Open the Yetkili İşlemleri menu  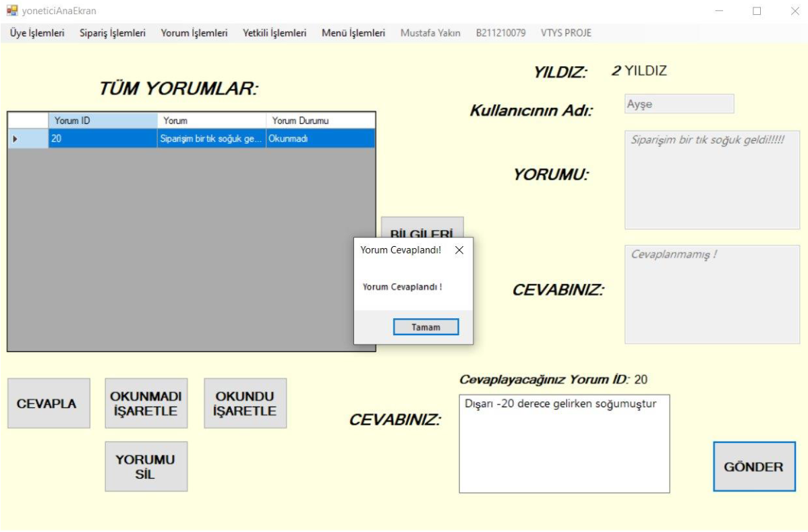click(x=275, y=33)
